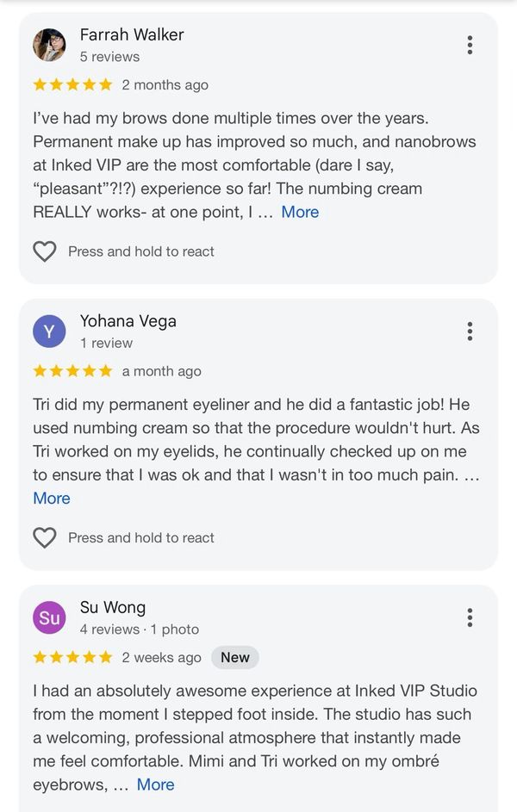This screenshot has width=517, height=812.
Task: Expand Su Wong's review with More
Action: point(155,784)
